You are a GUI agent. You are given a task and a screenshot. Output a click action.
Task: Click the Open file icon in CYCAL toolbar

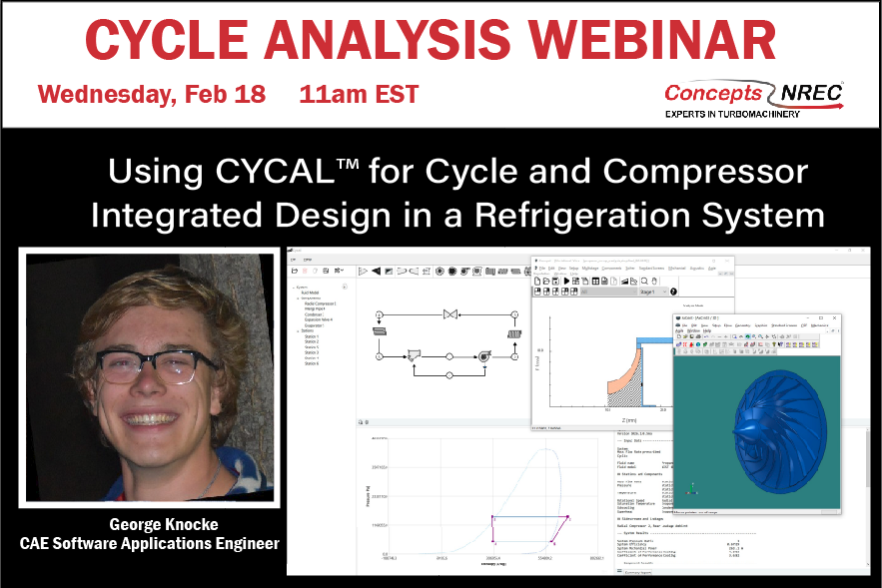click(295, 271)
